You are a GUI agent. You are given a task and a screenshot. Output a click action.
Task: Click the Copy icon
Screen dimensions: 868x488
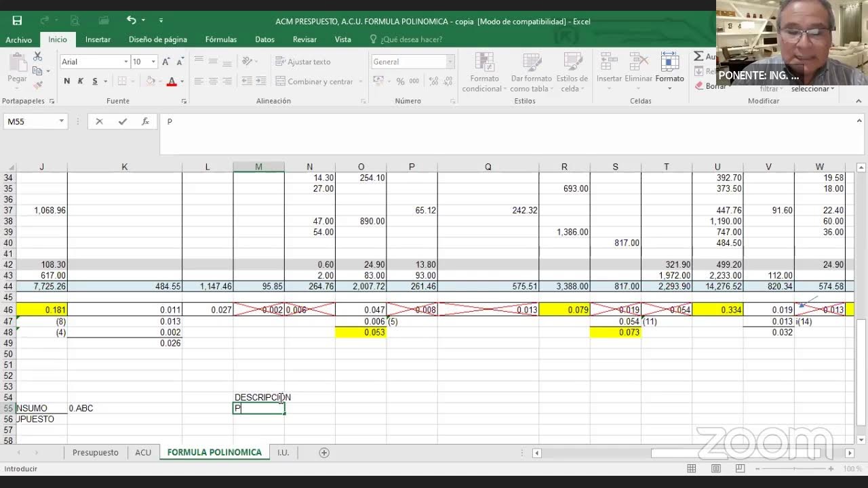point(37,70)
